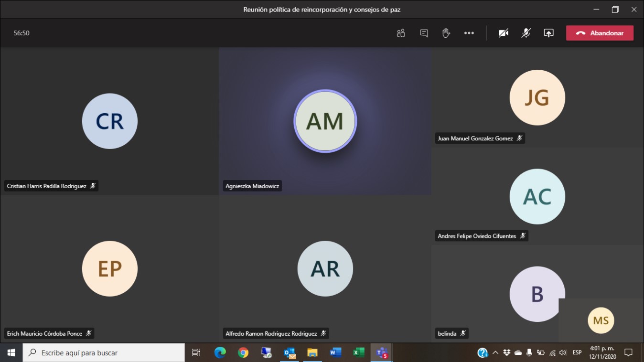Screen dimensions: 644x362
Task: Select Juan Manuel Gonzalez Gomez name label
Action: click(475, 138)
